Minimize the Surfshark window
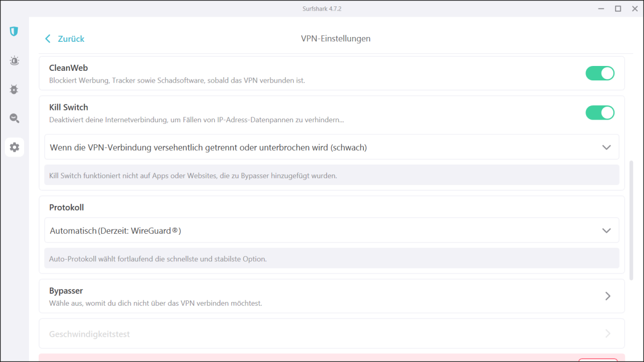This screenshot has width=644, height=362. click(x=602, y=9)
